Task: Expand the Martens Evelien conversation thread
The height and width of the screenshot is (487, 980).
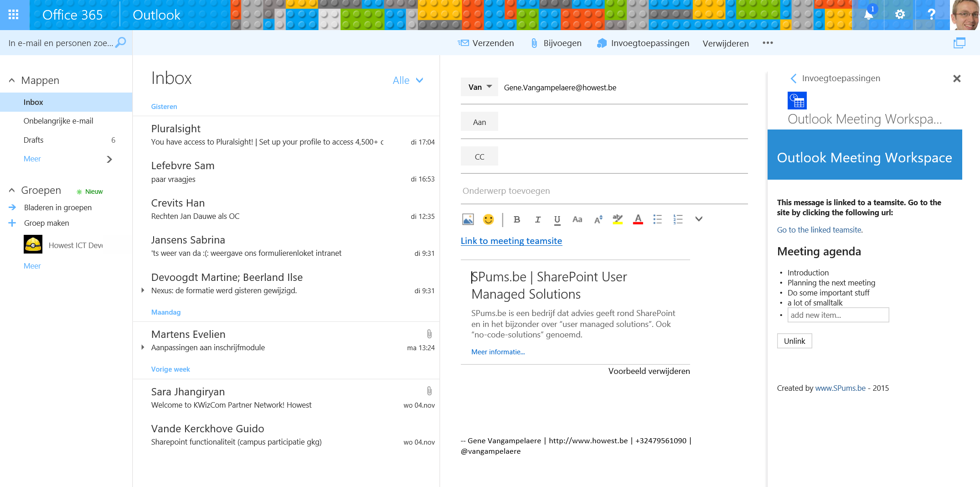Action: (x=143, y=347)
